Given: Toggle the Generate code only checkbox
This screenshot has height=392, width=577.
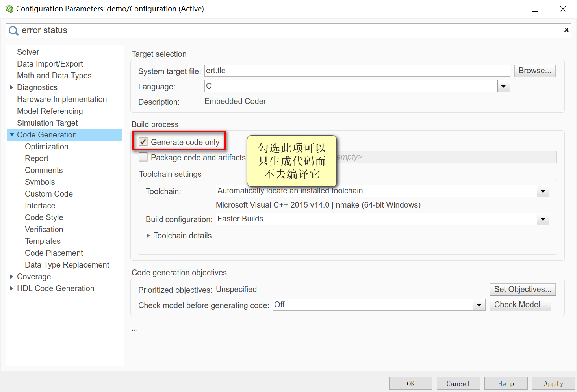Looking at the screenshot, I should (x=143, y=142).
